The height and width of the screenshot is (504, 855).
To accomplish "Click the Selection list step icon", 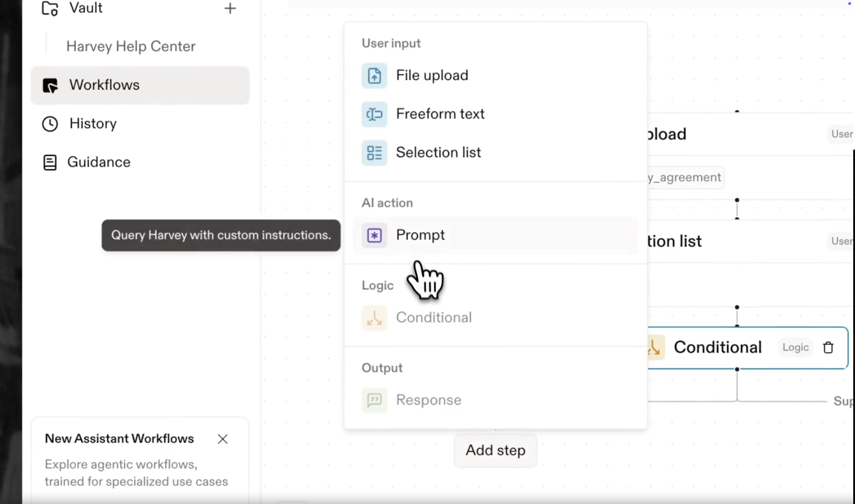I will coord(374,153).
